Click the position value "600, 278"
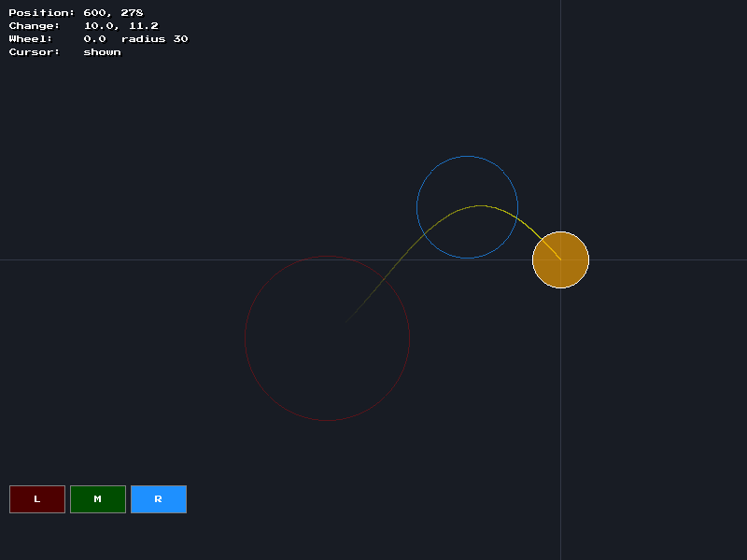The width and height of the screenshot is (747, 560). (x=113, y=13)
